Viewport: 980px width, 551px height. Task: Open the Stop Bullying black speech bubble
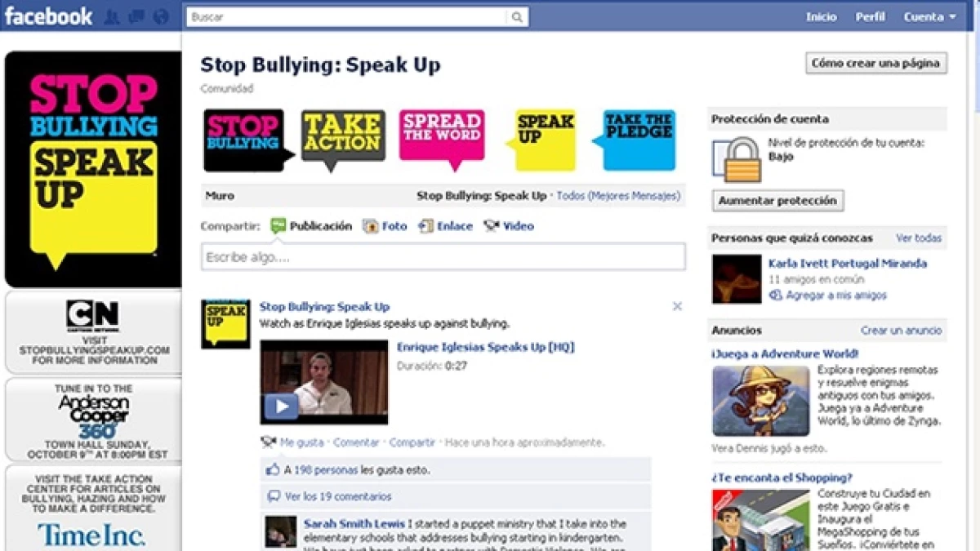point(247,141)
